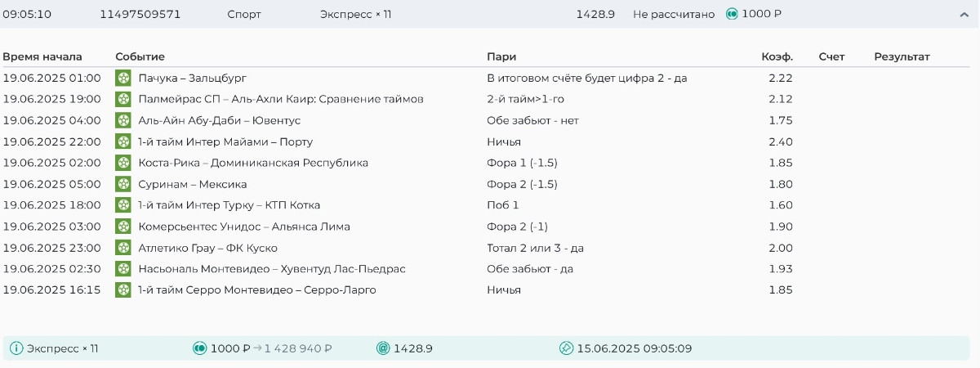This screenshot has width=980, height=368.
Task: Click the Не рассчитано status label
Action: click(674, 14)
